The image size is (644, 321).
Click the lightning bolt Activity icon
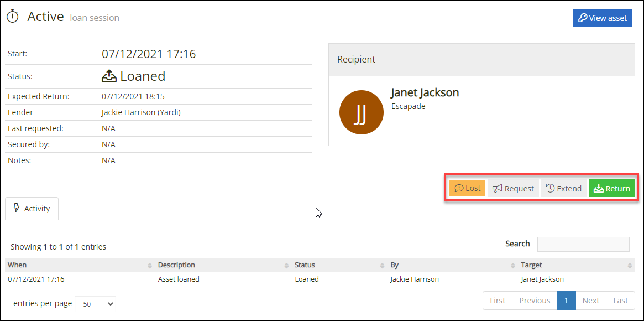tap(17, 207)
